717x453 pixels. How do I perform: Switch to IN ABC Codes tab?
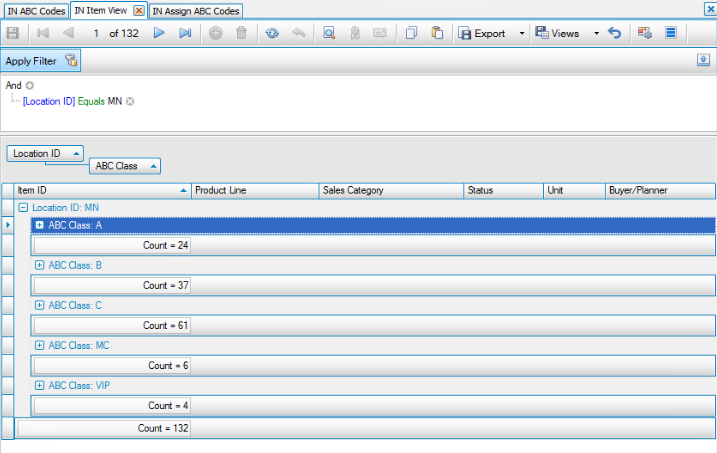click(x=35, y=10)
